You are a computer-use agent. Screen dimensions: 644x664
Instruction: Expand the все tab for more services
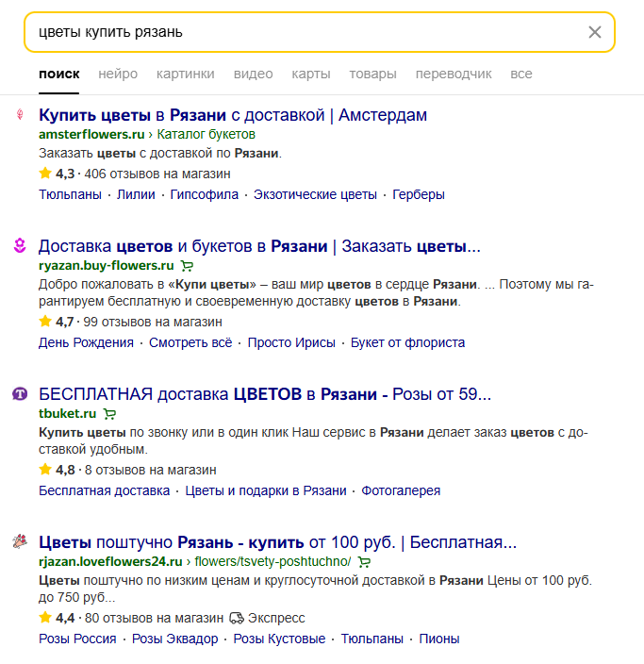(x=521, y=74)
